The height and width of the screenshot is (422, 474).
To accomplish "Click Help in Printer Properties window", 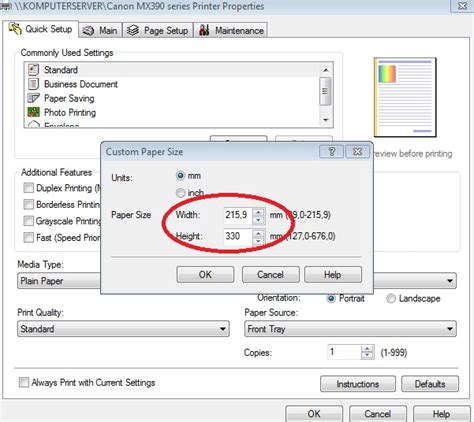I will [x=441, y=414].
